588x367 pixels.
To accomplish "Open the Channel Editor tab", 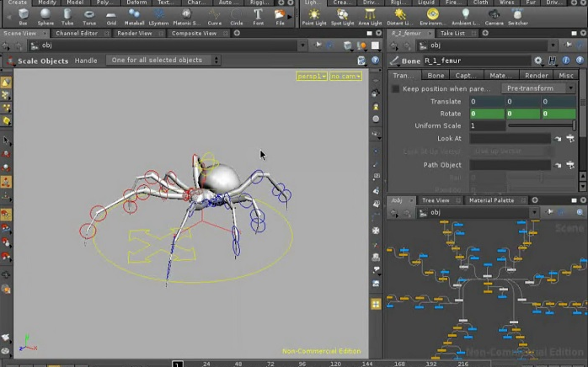I will point(78,33).
